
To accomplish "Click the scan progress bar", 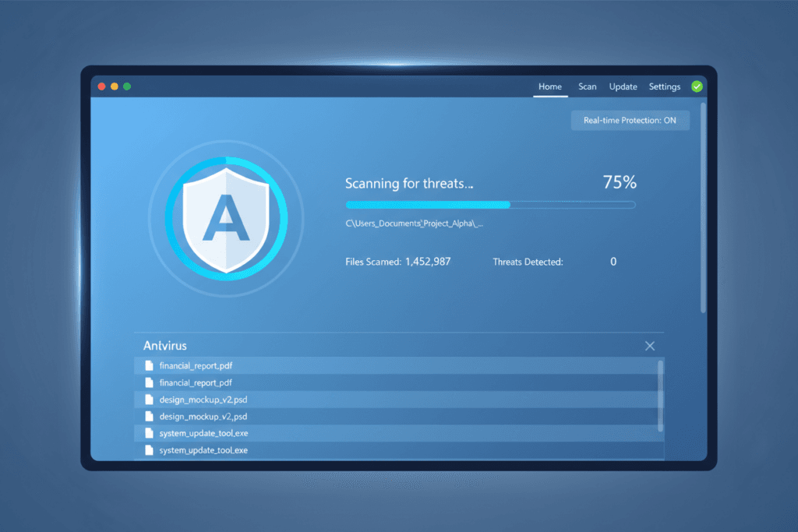I will coord(491,204).
